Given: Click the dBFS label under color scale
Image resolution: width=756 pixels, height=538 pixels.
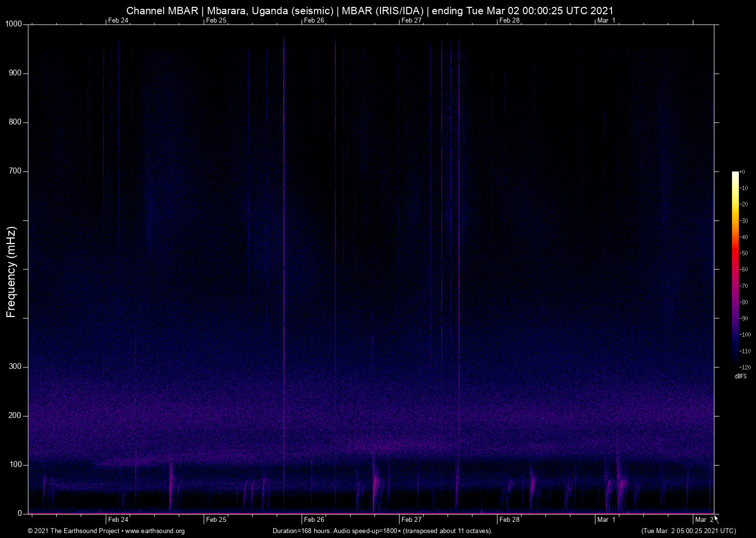Looking at the screenshot, I should (740, 376).
